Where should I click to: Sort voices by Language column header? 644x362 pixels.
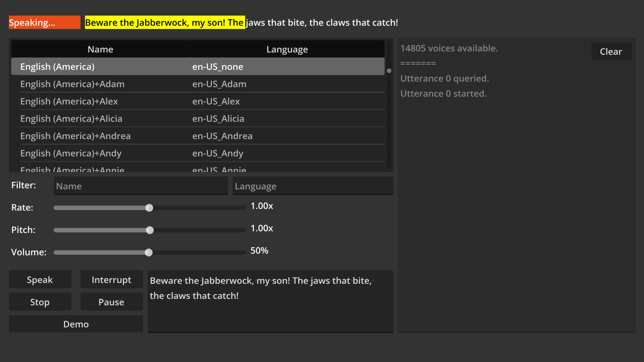pyautogui.click(x=287, y=49)
